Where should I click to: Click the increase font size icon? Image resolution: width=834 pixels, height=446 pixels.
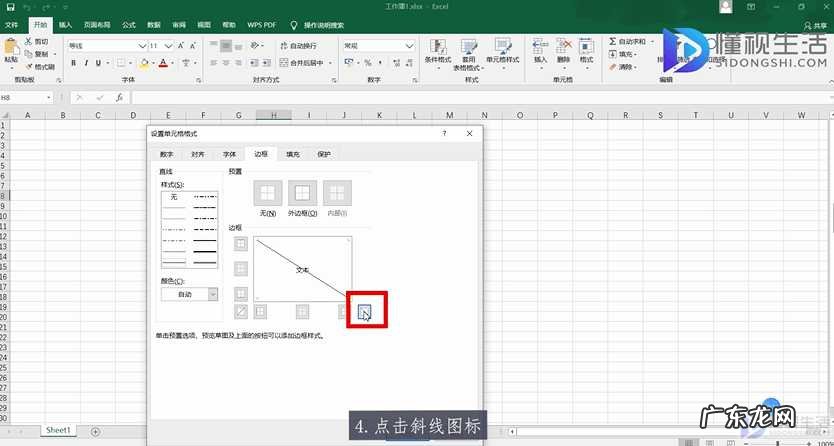click(181, 46)
